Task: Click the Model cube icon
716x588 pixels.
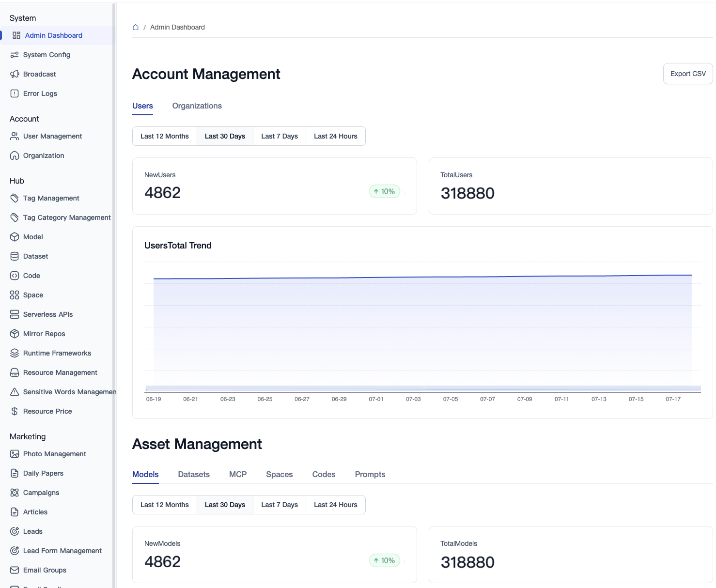Action: [x=15, y=237]
